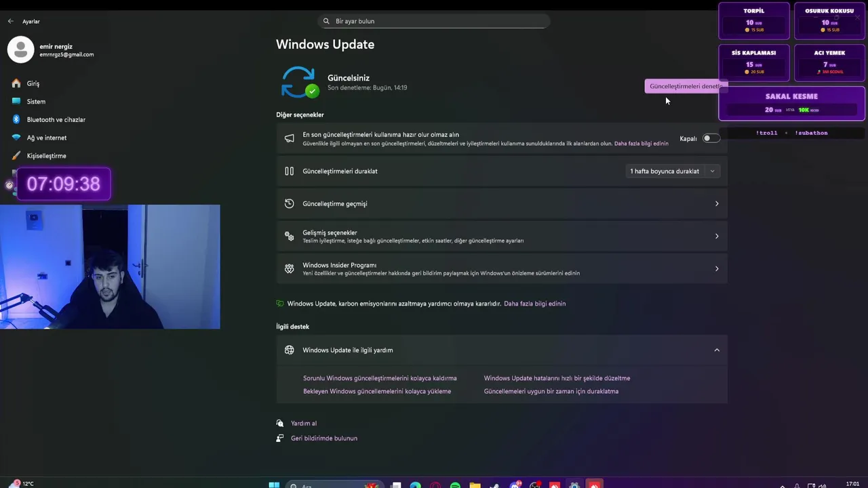Click the Windows Insider Programı icon
Screen dimensions: 868x488
tap(290, 268)
